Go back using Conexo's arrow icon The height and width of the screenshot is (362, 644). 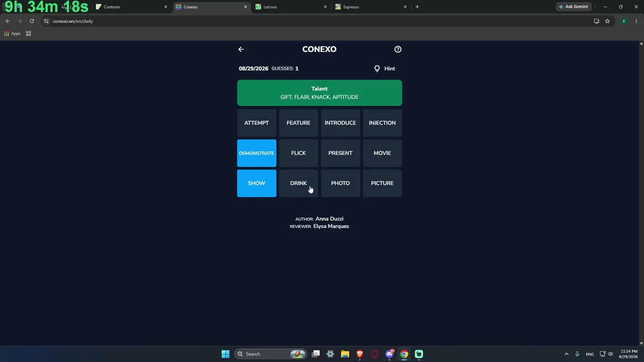click(x=241, y=49)
